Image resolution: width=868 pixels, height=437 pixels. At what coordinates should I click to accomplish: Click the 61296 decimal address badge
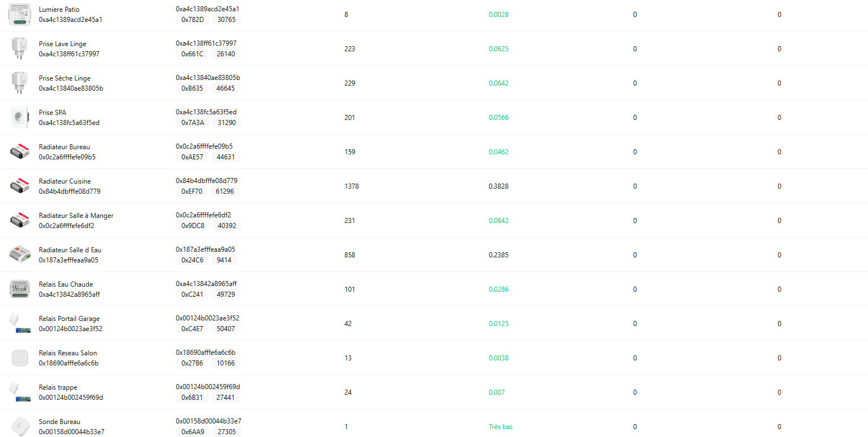tap(225, 191)
